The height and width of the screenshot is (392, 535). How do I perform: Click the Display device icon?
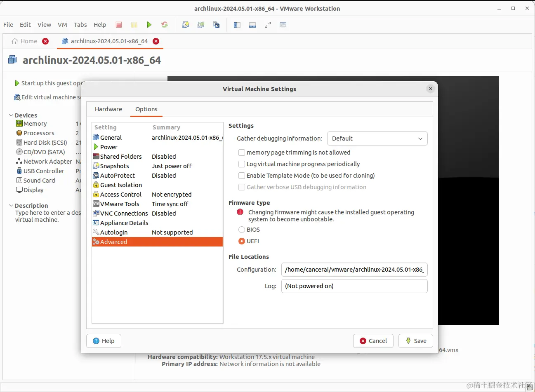tap(19, 190)
